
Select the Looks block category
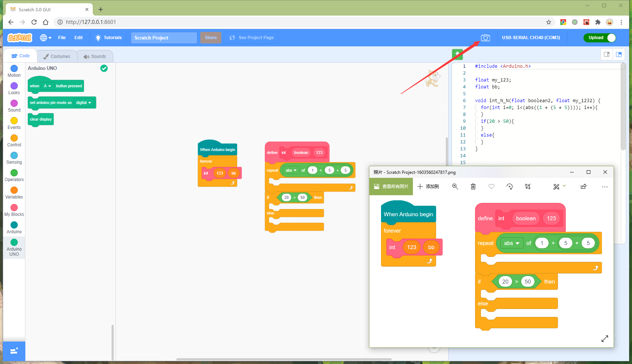click(x=14, y=88)
